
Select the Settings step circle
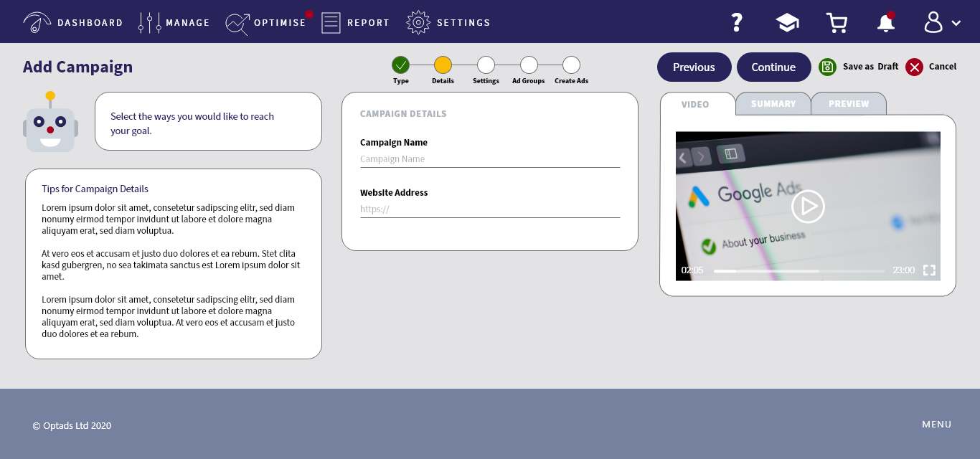coord(486,65)
